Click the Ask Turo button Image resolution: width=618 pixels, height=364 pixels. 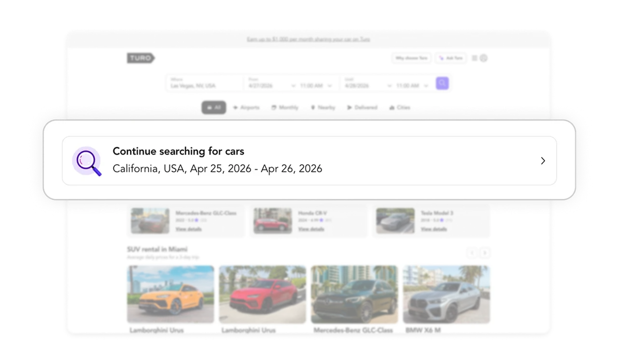(450, 58)
